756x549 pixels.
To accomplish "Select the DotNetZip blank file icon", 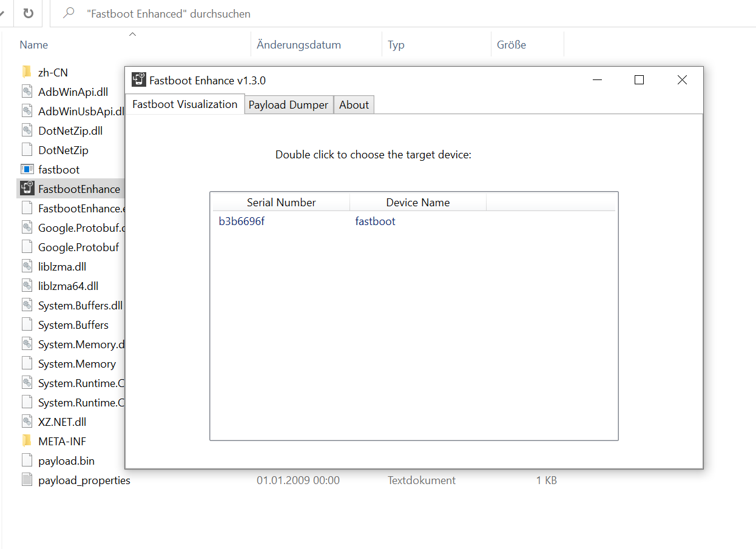I will pos(27,150).
